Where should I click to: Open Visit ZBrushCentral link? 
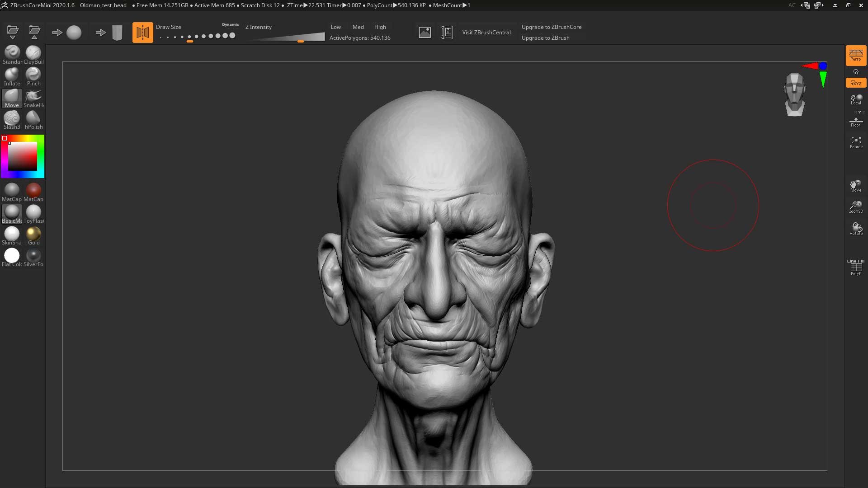(486, 33)
